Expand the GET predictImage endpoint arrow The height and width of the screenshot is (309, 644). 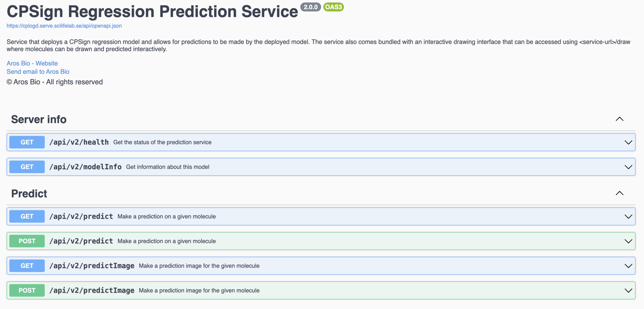(x=628, y=266)
